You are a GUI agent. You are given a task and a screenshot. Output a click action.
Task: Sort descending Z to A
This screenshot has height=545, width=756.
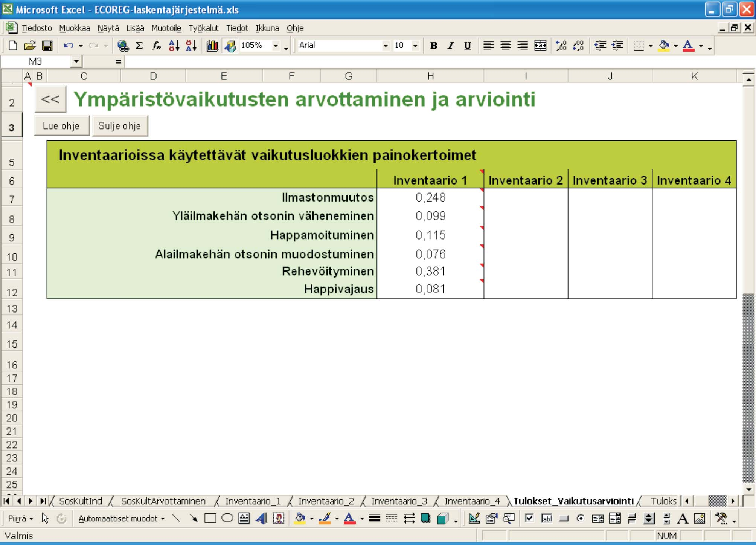191,46
